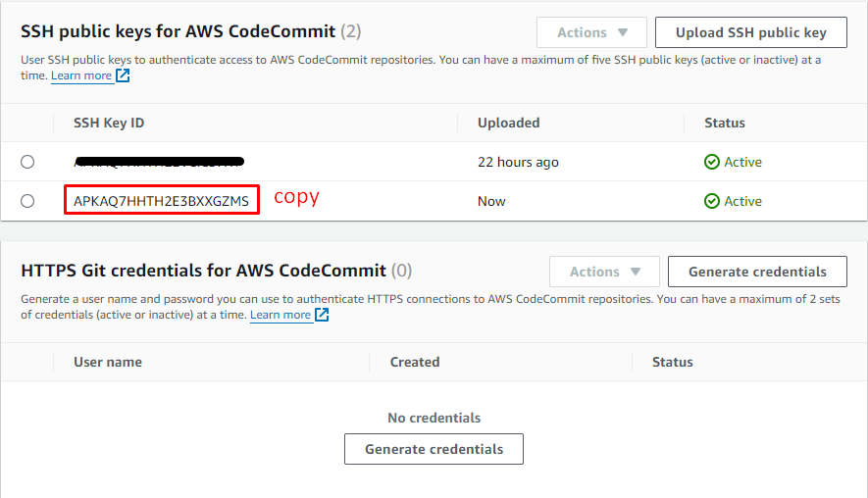Click Active check icon for APKAQ7HHTH2E3BXXGZMS key
This screenshot has width=868, height=498.
(712, 201)
